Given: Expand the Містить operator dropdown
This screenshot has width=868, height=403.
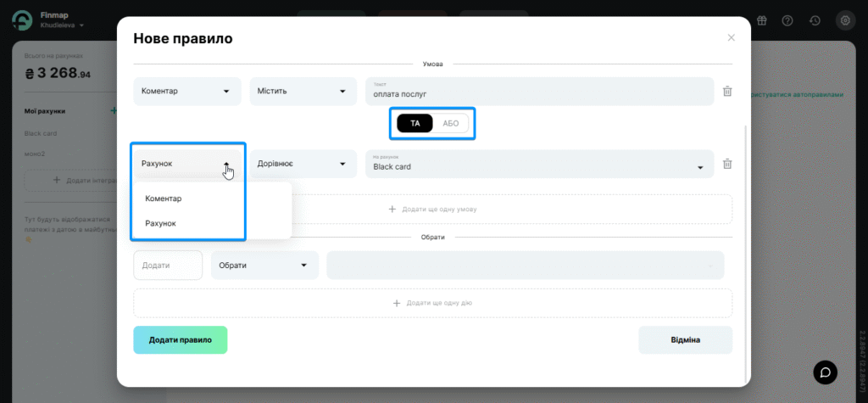Looking at the screenshot, I should (303, 92).
